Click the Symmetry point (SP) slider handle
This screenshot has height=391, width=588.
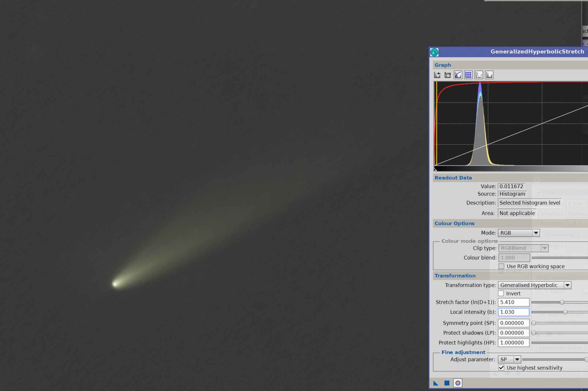(534, 323)
